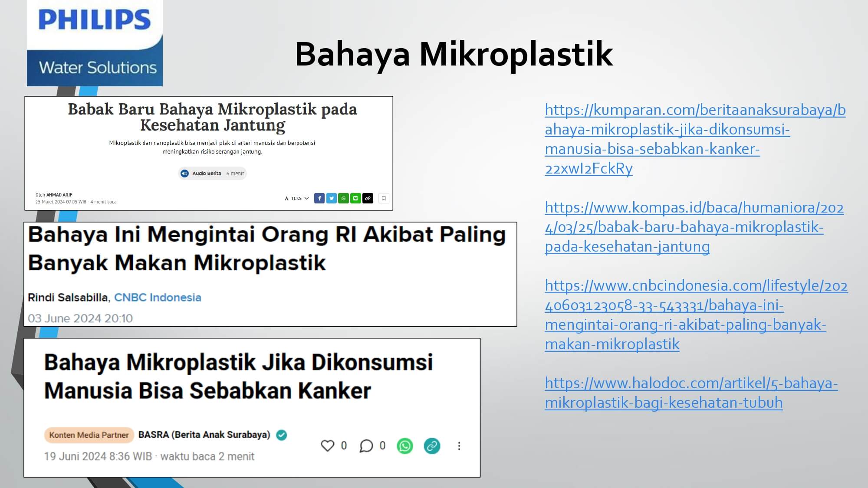Open the three-dot more options menu

pyautogui.click(x=459, y=446)
